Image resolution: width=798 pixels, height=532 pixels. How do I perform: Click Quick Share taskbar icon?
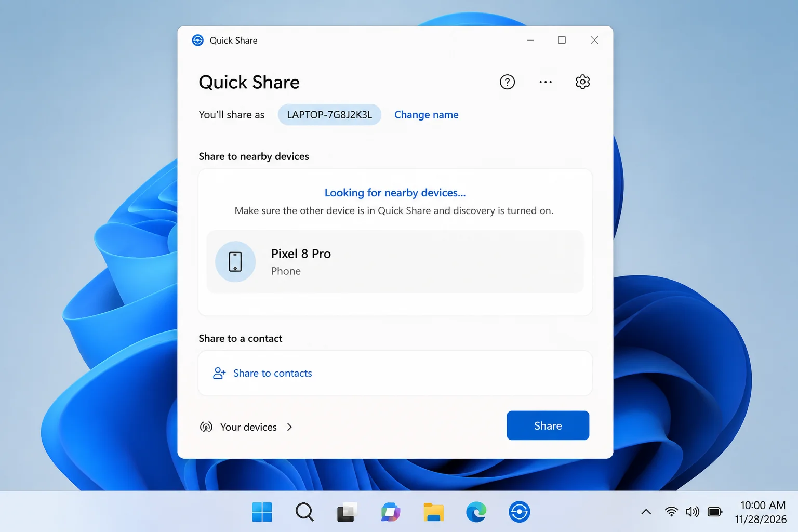pos(519,512)
